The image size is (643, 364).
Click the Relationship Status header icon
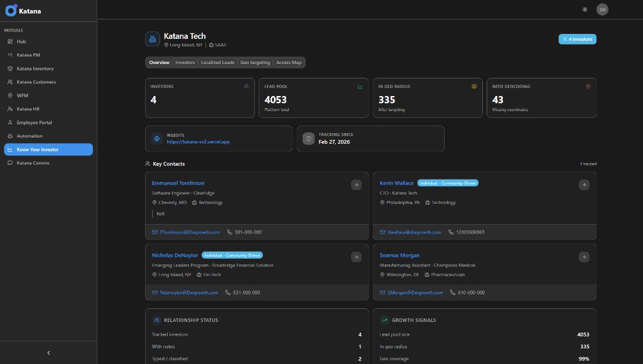click(156, 320)
